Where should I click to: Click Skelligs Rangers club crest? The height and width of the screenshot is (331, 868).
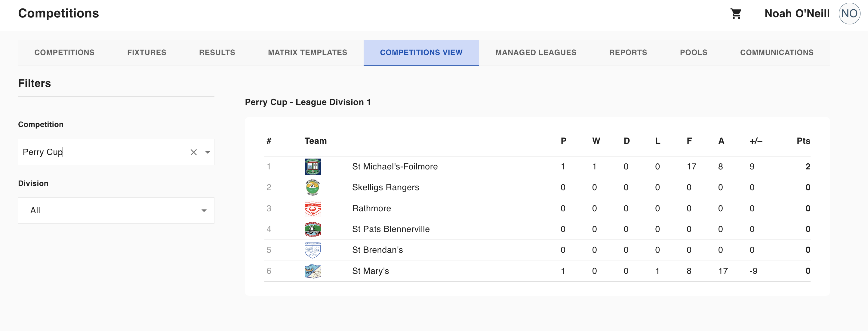pyautogui.click(x=312, y=187)
